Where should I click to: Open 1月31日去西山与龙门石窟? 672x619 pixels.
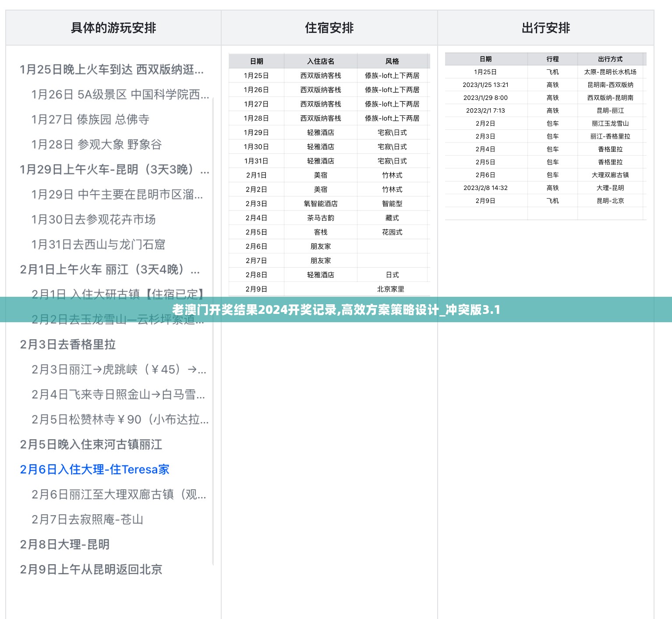coord(98,244)
